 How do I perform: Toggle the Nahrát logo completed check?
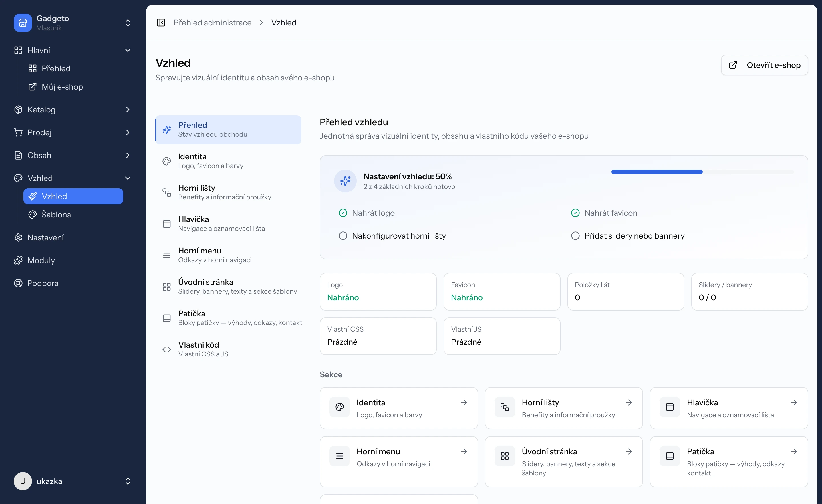[x=343, y=213]
